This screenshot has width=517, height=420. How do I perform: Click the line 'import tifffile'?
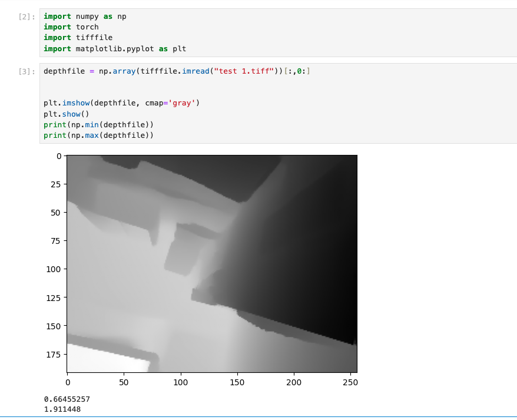click(x=78, y=38)
